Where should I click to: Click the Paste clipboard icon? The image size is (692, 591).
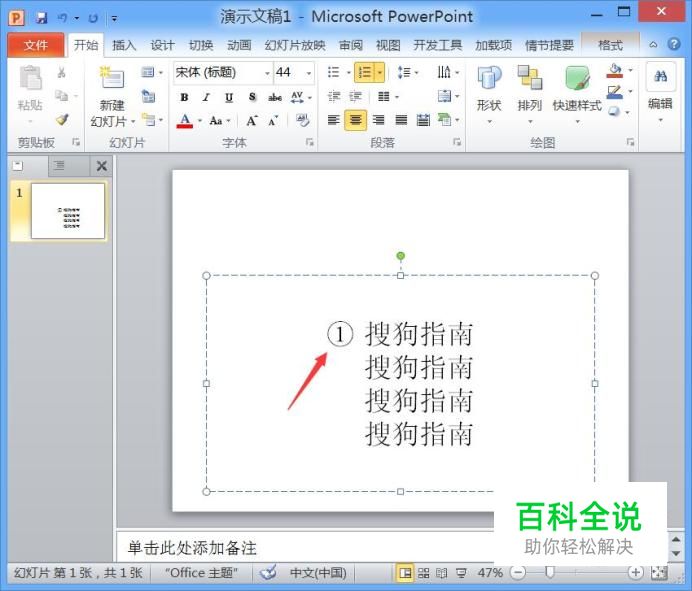[30, 78]
